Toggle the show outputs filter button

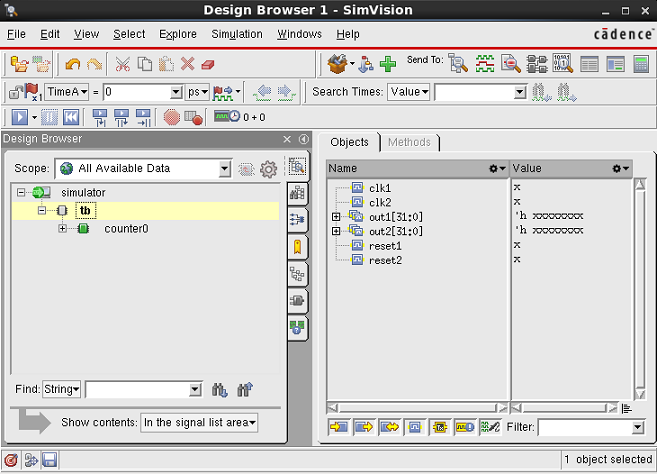point(363,427)
